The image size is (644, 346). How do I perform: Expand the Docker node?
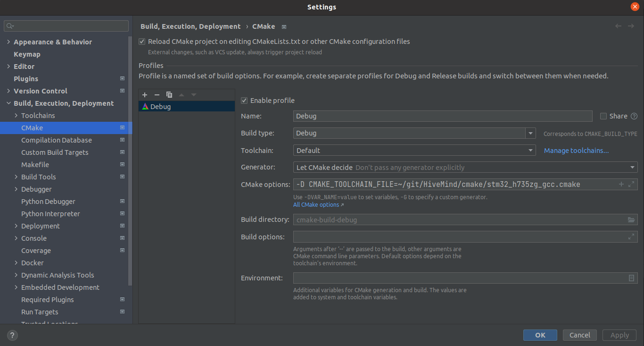17,262
